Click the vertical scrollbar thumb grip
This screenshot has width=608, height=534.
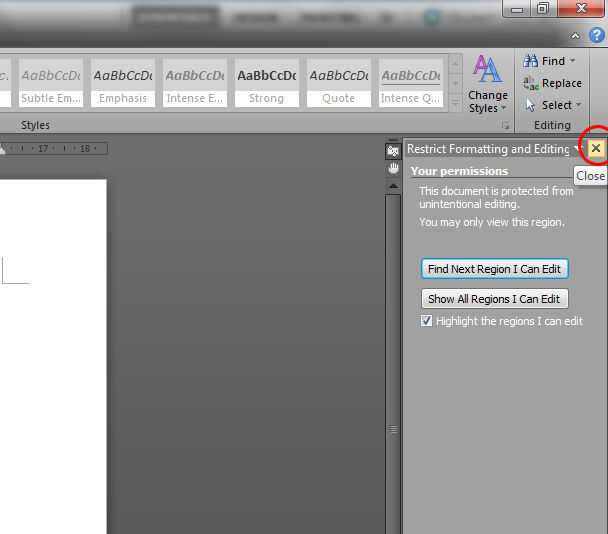[393, 429]
